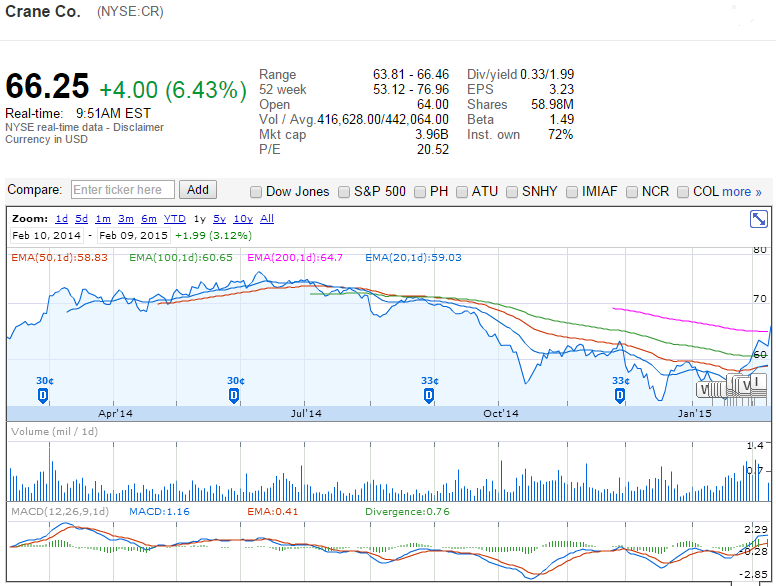The height and width of the screenshot is (586, 776).
Task: Click the Apr'14 timeline label
Action: (x=115, y=413)
